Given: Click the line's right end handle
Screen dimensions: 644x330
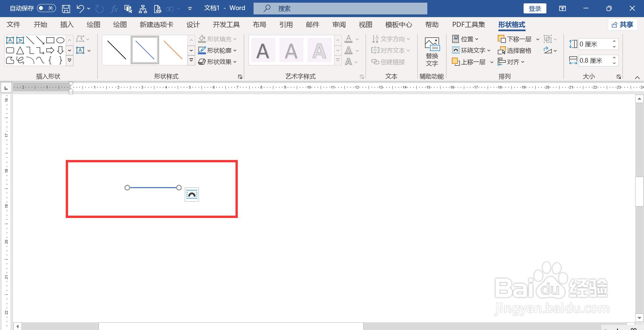Looking at the screenshot, I should [179, 187].
